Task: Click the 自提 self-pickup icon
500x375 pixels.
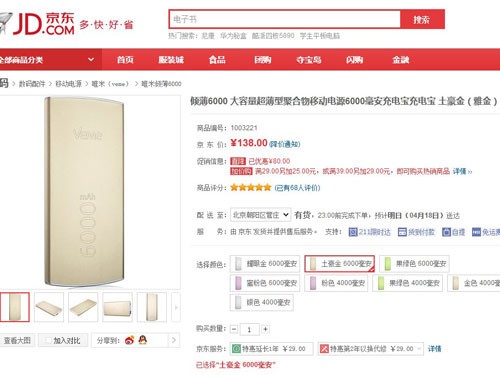Action: tap(447, 232)
